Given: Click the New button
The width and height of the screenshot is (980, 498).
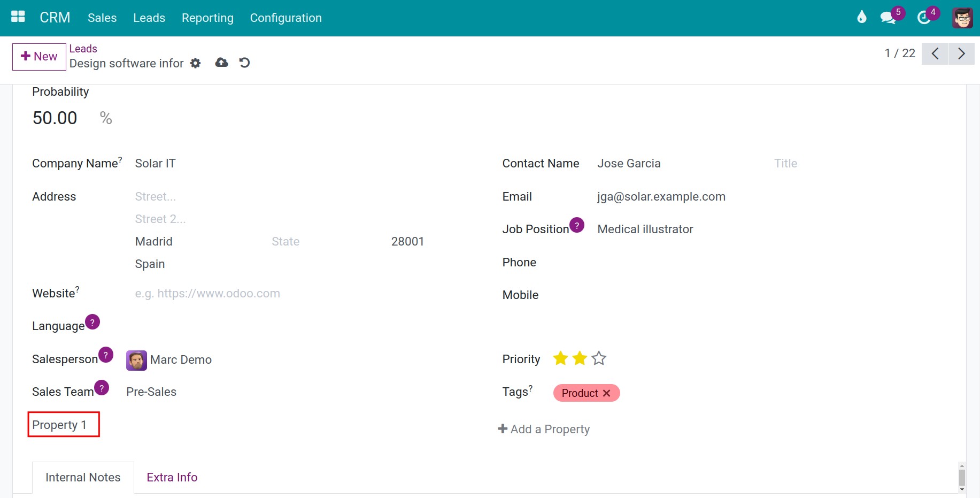Looking at the screenshot, I should (39, 56).
